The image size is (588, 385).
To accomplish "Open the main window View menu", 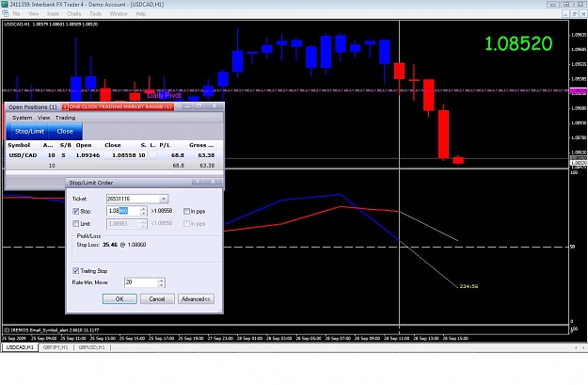I will tap(33, 14).
